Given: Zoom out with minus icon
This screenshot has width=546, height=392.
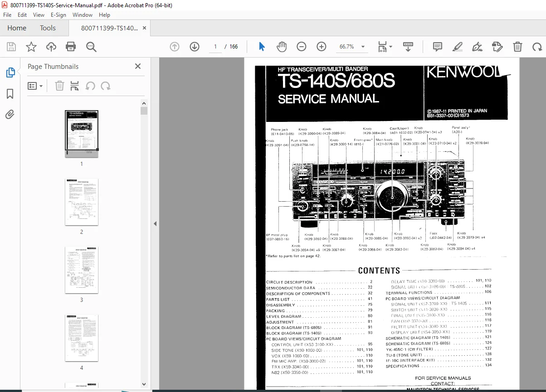Looking at the screenshot, I should pos(302,47).
